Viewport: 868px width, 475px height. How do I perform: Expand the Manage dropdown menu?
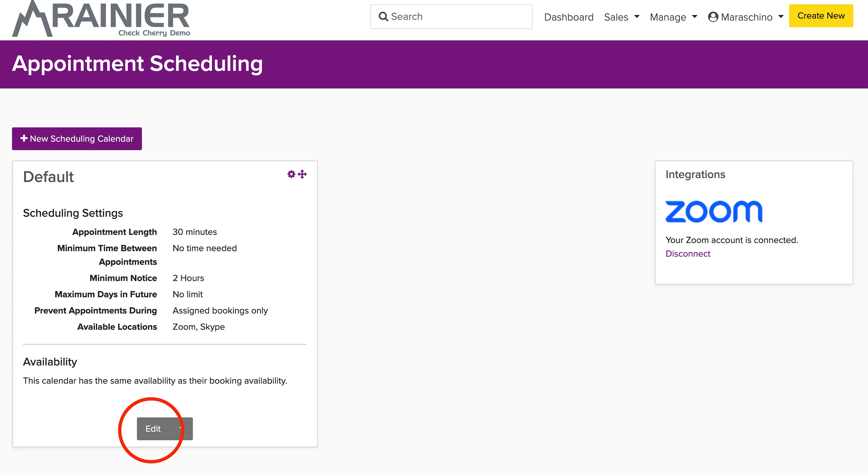[673, 17]
